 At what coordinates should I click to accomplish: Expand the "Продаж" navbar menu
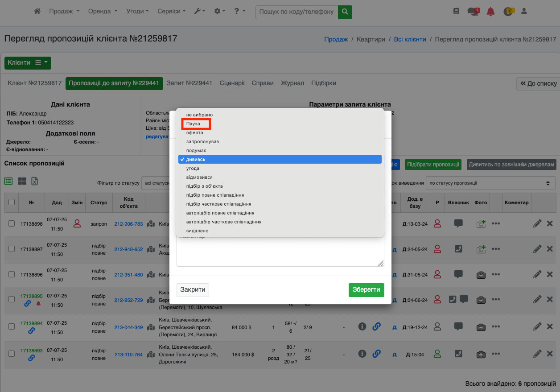(x=64, y=12)
